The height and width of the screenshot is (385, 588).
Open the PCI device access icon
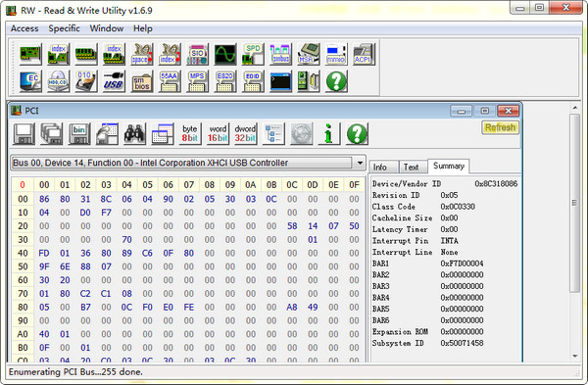pyautogui.click(x=30, y=54)
